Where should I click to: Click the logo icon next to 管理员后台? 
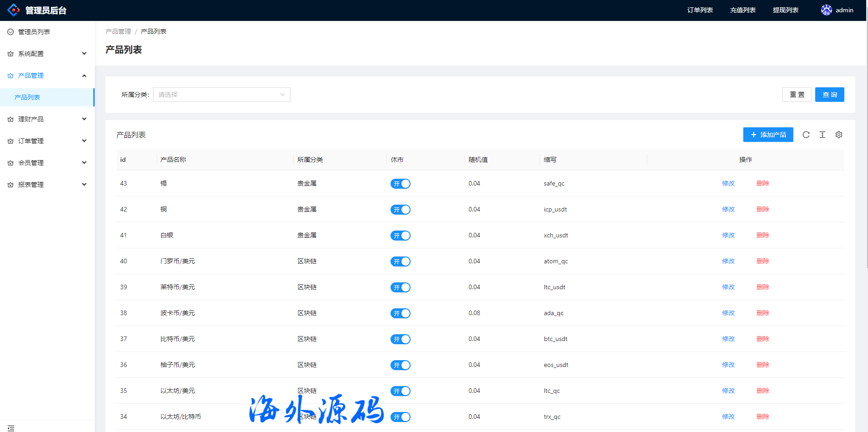pos(14,10)
